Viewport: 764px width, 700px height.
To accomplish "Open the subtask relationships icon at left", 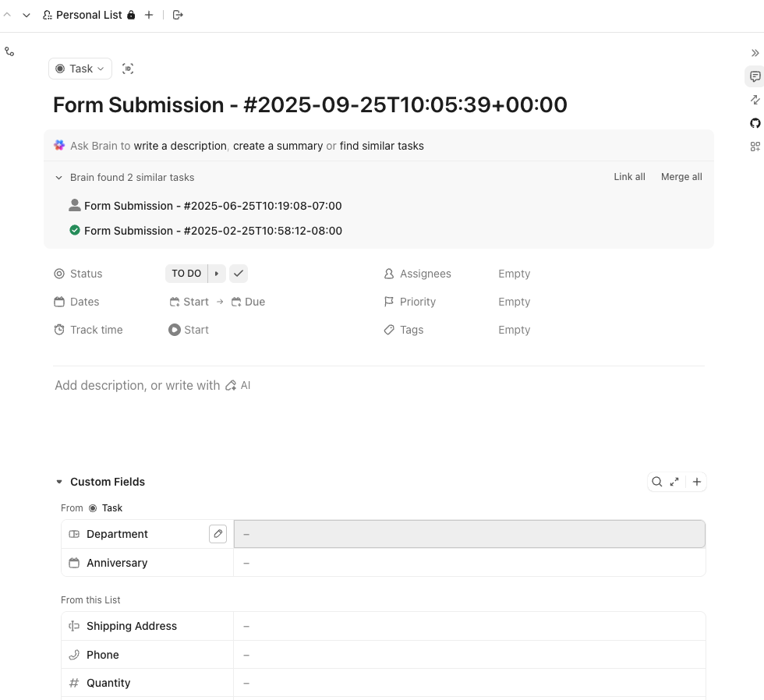I will [x=9, y=51].
